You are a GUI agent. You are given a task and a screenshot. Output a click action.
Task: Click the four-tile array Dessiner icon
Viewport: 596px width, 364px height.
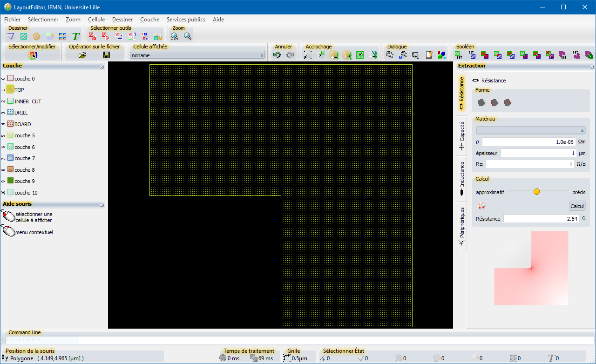point(63,36)
